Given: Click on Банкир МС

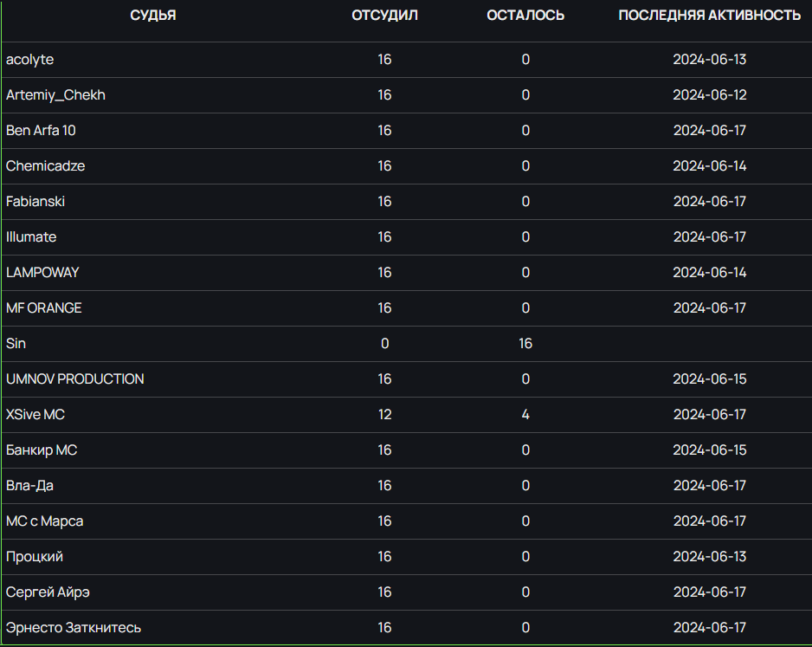Looking at the screenshot, I should 42,450.
